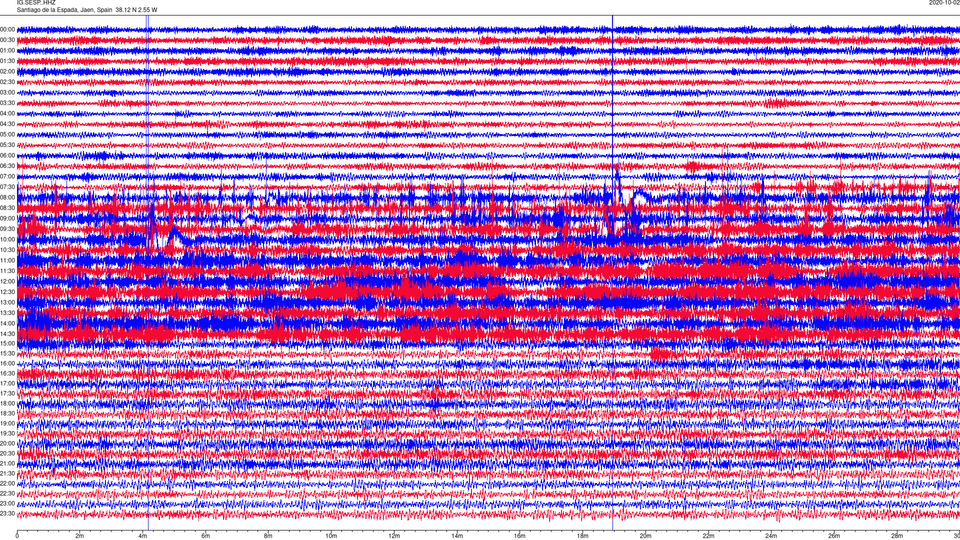Select the 00:00 trace time label
The image size is (960, 540).
click(x=7, y=29)
